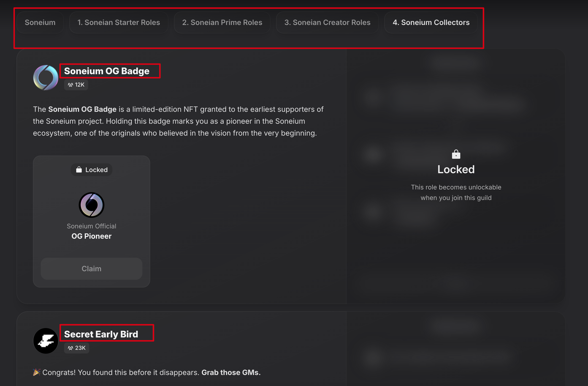Click the Secret Early Bird role avatar
This screenshot has height=386, width=588.
click(x=46, y=341)
